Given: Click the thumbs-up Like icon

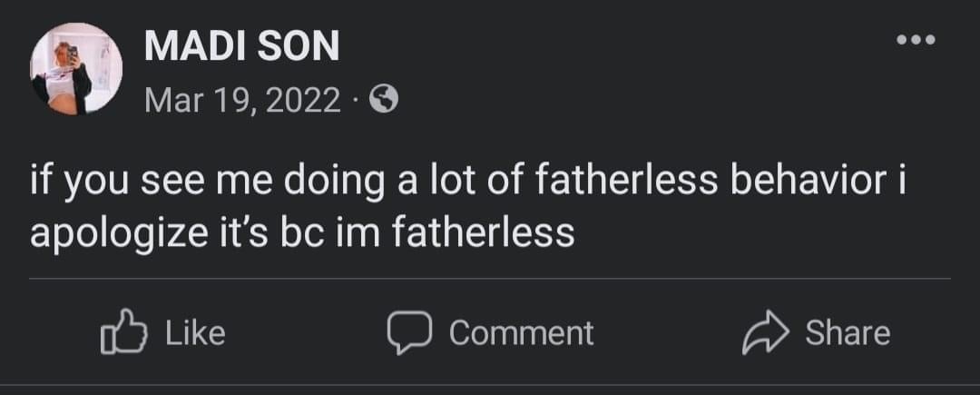Looking at the screenshot, I should pyautogui.click(x=123, y=331).
